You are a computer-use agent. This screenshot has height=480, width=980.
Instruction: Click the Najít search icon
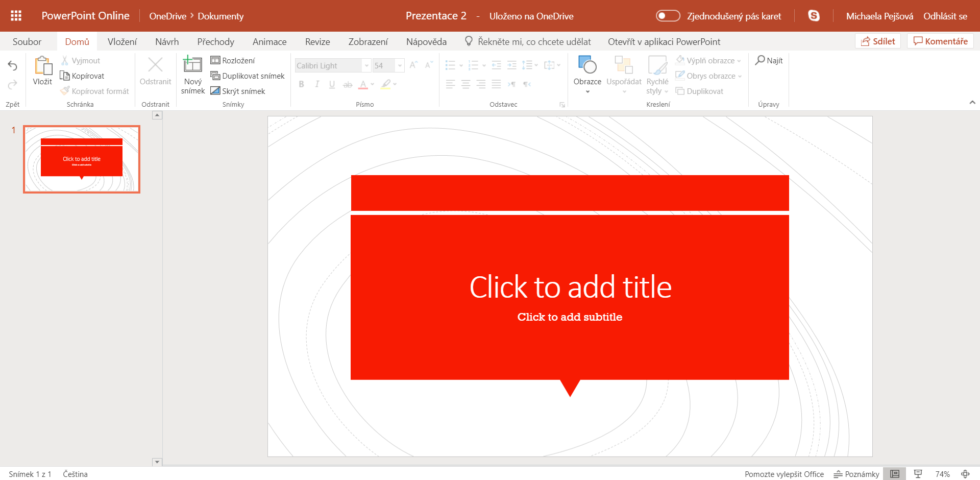pyautogui.click(x=761, y=60)
